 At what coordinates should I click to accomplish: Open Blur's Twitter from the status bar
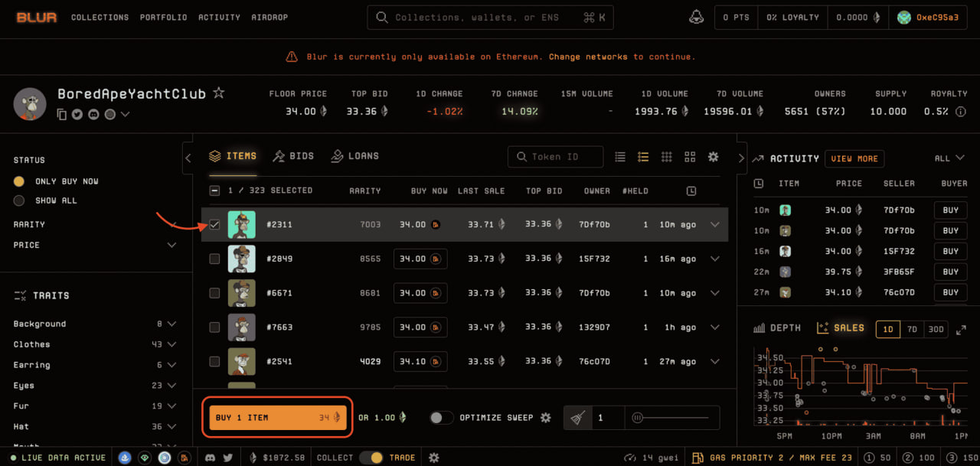point(227,457)
